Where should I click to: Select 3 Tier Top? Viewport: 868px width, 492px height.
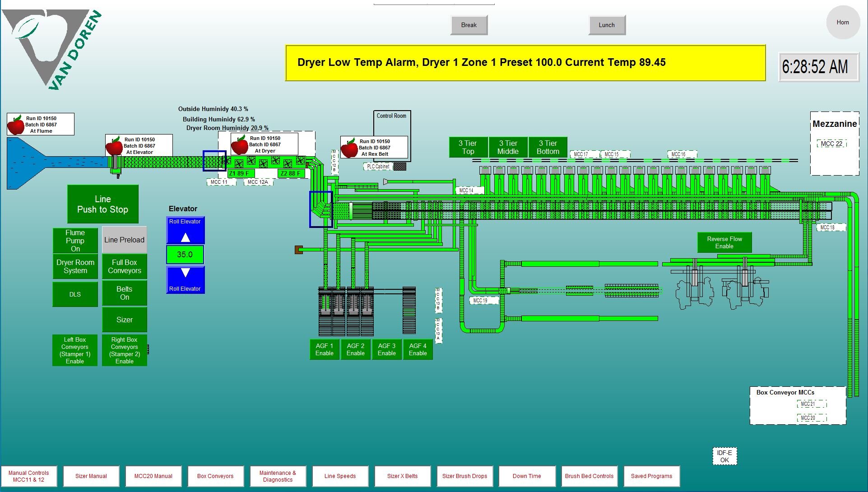tap(468, 147)
